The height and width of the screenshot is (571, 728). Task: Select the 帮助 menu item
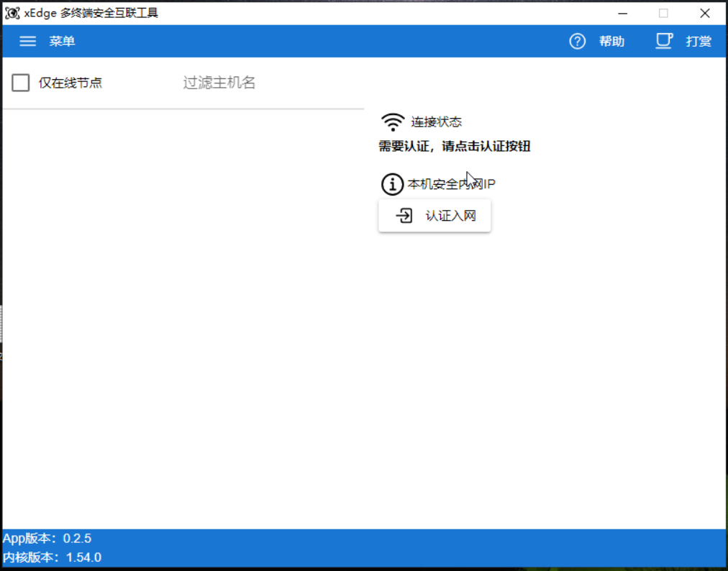coord(612,41)
